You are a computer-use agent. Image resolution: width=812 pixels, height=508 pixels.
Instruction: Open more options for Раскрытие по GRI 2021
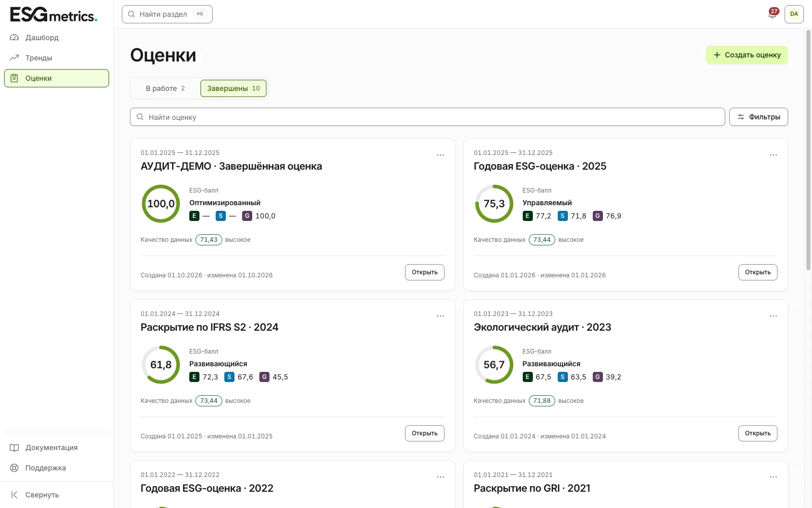click(x=773, y=477)
